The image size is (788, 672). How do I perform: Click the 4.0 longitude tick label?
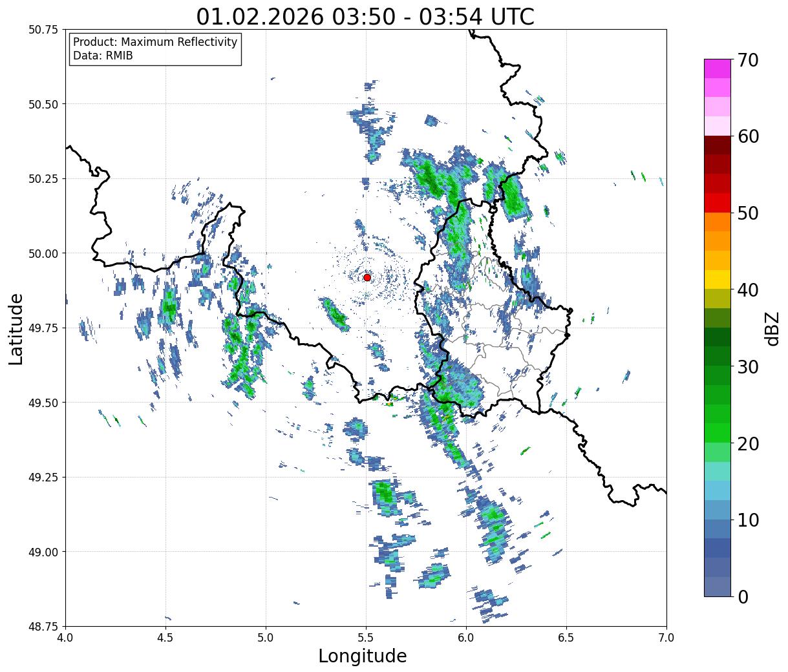click(65, 637)
